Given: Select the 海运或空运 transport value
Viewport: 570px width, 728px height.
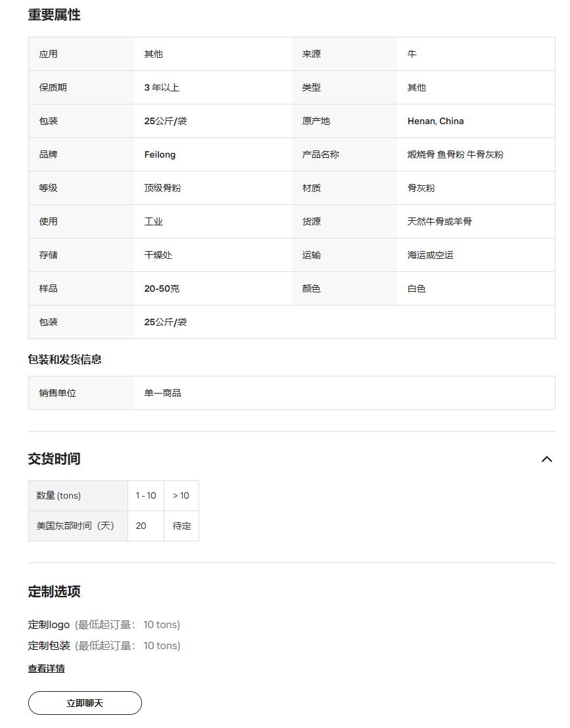Looking at the screenshot, I should pos(430,255).
